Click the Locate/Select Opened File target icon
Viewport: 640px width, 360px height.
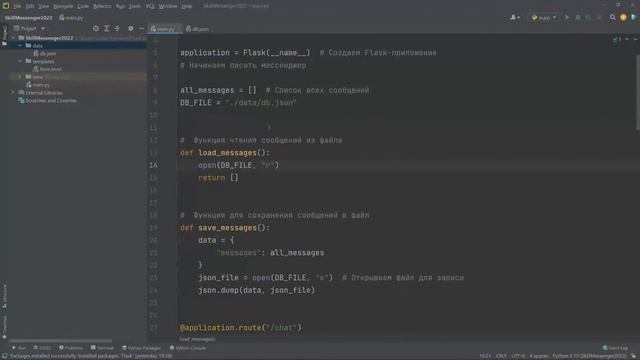pos(96,29)
